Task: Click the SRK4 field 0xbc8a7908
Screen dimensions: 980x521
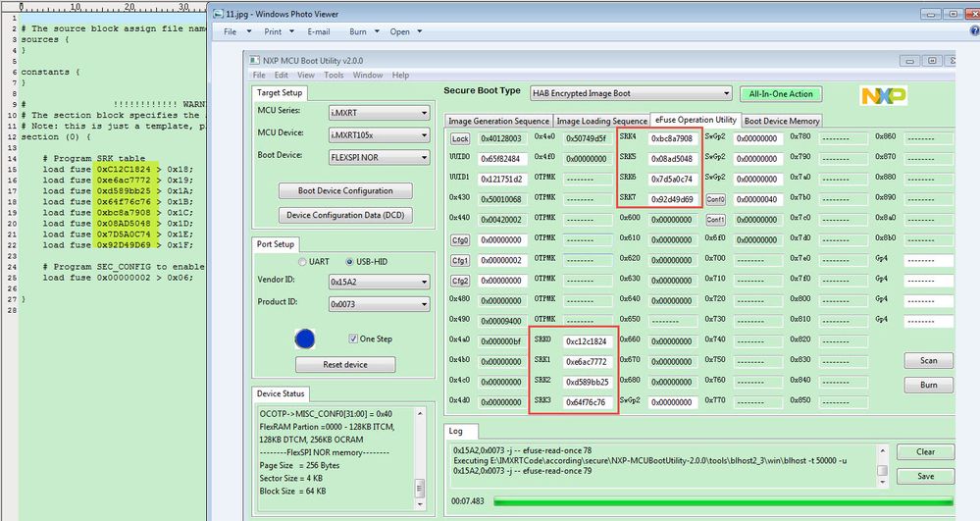Action: point(672,138)
